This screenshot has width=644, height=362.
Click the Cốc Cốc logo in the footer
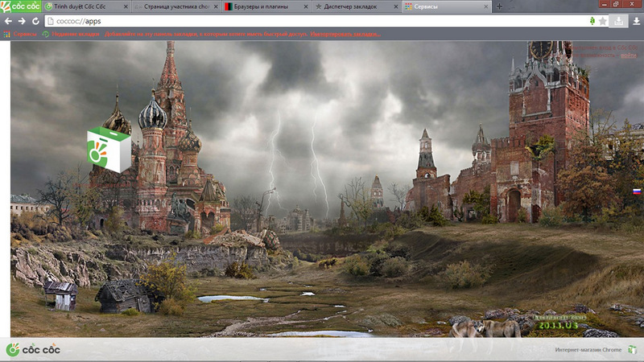[33, 350]
